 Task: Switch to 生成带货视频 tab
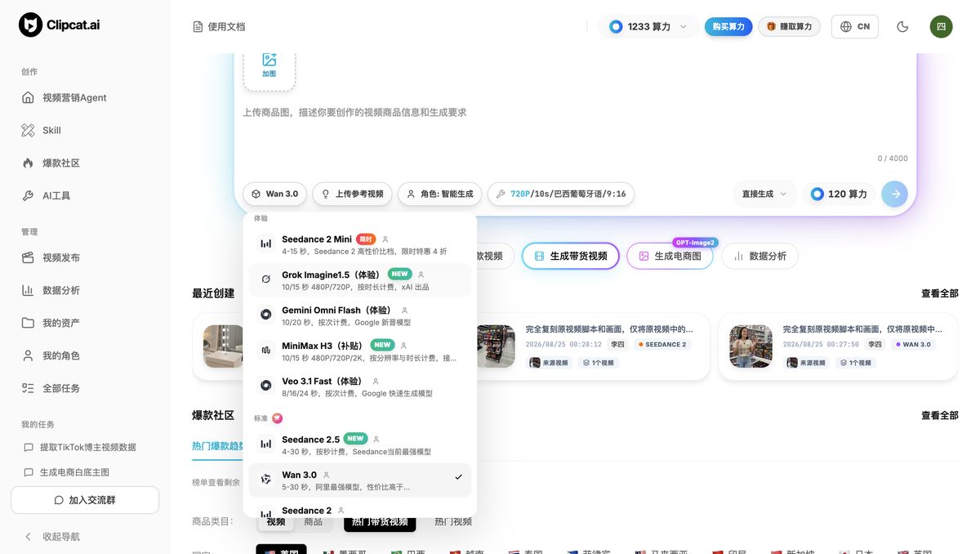(x=571, y=256)
